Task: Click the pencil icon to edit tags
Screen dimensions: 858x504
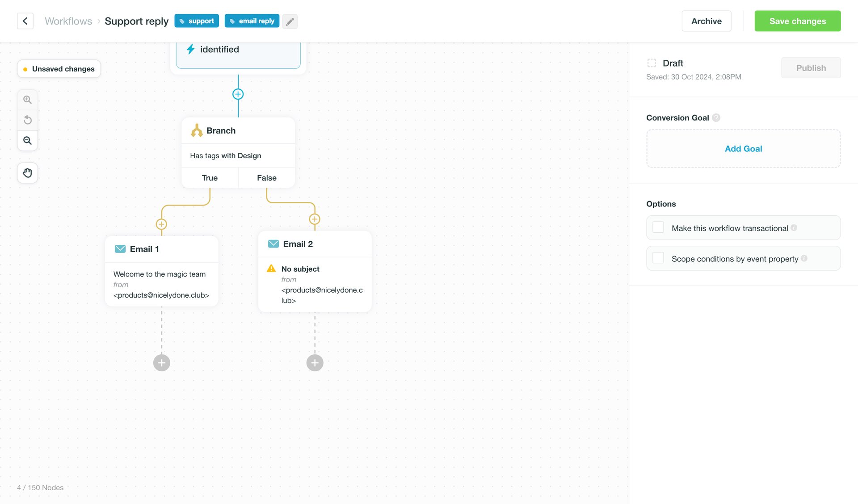Action: coord(290,21)
